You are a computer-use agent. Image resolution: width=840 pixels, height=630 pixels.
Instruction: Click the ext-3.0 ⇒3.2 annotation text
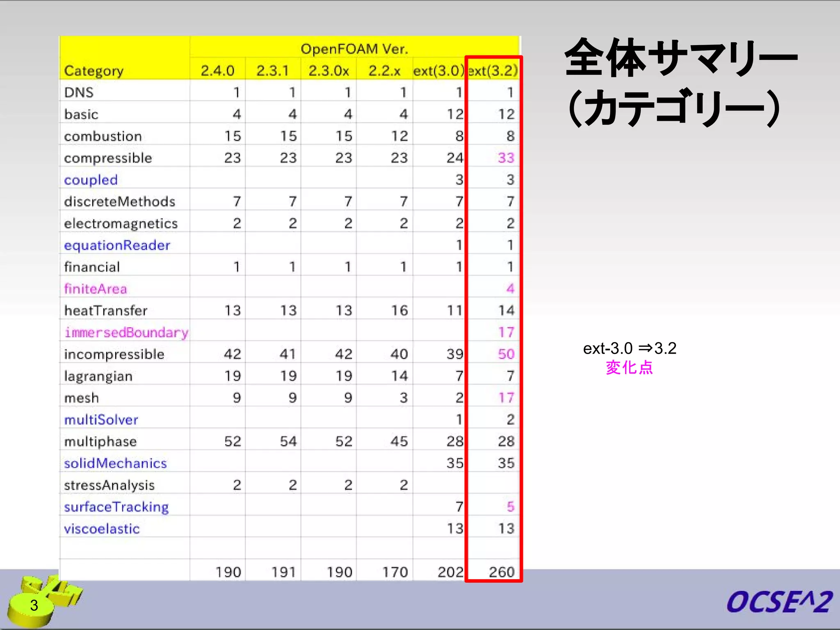pos(630,348)
